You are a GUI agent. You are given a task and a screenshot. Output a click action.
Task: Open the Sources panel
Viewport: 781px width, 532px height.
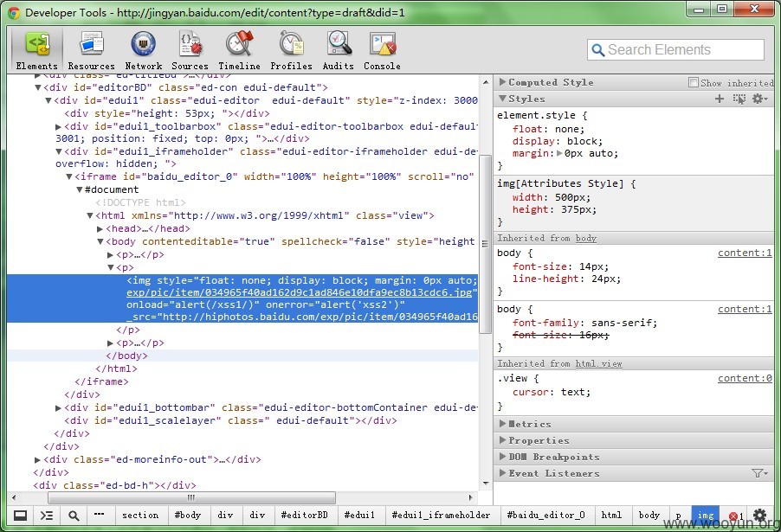pyautogui.click(x=190, y=51)
